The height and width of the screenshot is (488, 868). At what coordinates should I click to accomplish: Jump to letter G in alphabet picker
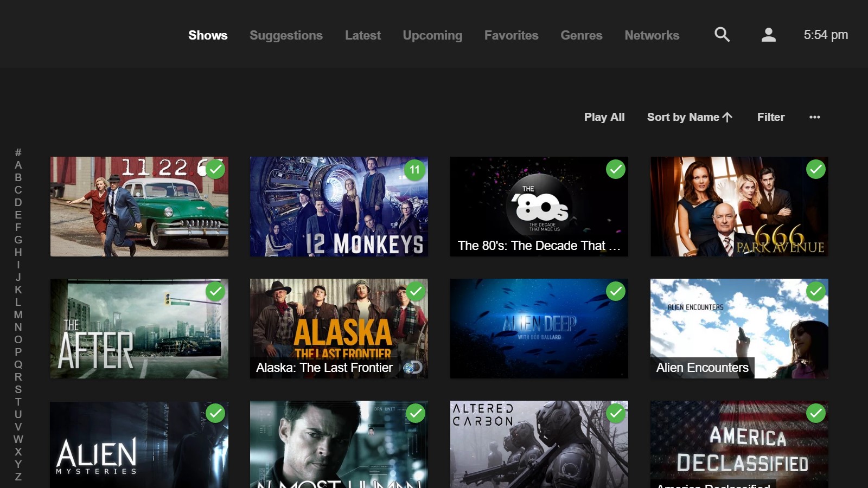coord(18,240)
